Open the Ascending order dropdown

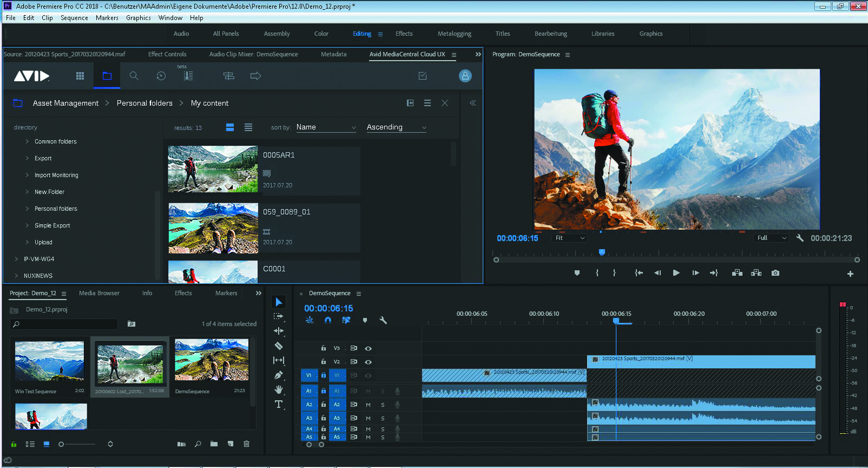[x=397, y=127]
